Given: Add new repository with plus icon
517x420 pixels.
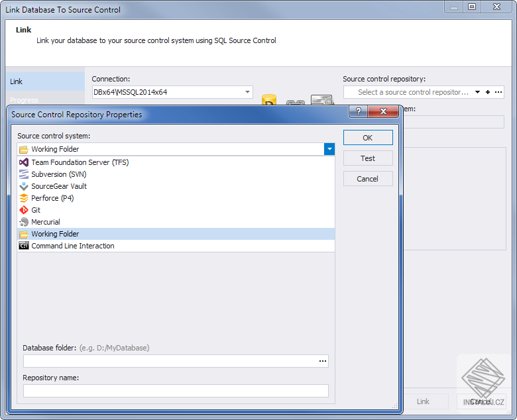Looking at the screenshot, I should [488, 92].
